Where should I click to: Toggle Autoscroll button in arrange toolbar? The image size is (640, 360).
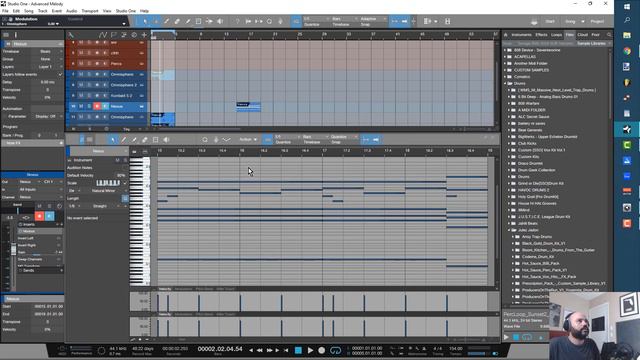tap(404, 21)
